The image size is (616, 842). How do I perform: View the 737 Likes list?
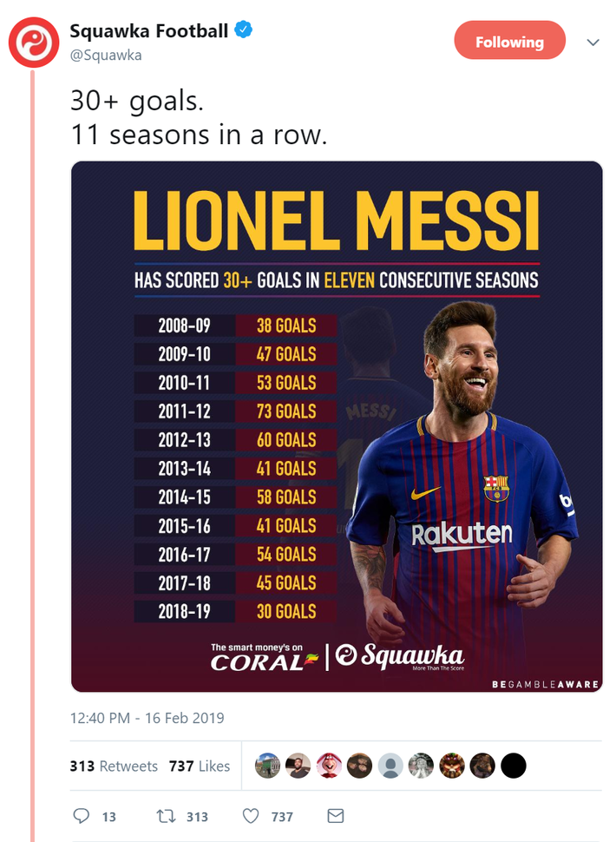coord(199,766)
